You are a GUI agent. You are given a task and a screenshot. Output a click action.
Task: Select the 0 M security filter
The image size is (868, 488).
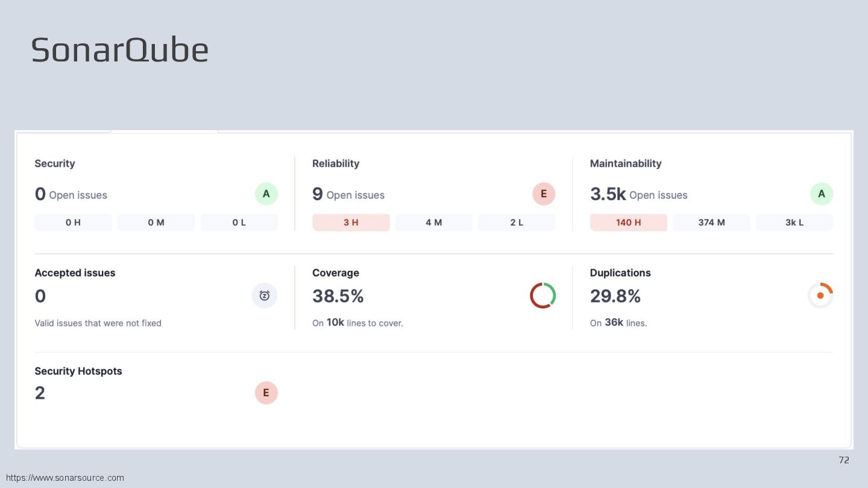[156, 222]
